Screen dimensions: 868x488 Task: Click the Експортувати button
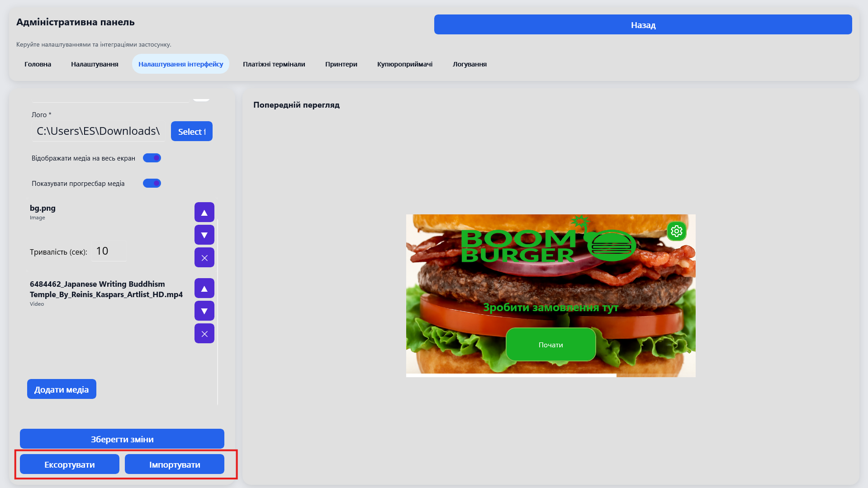pos(70,464)
